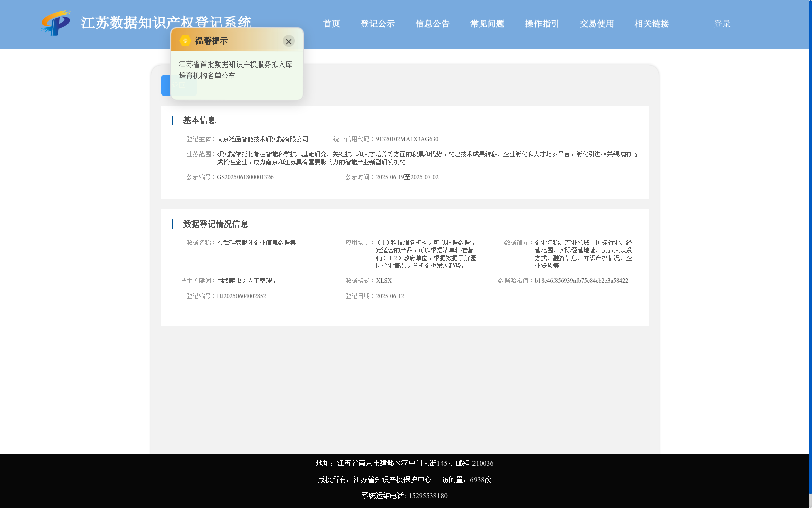
Task: Select footer 江苏省知识产权保护中心 text
Action: 392,480
